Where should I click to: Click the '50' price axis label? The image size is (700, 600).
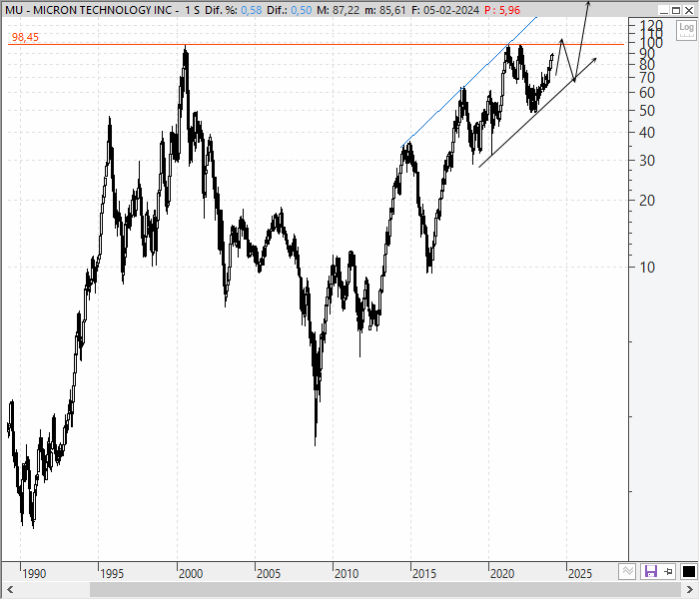coord(647,111)
